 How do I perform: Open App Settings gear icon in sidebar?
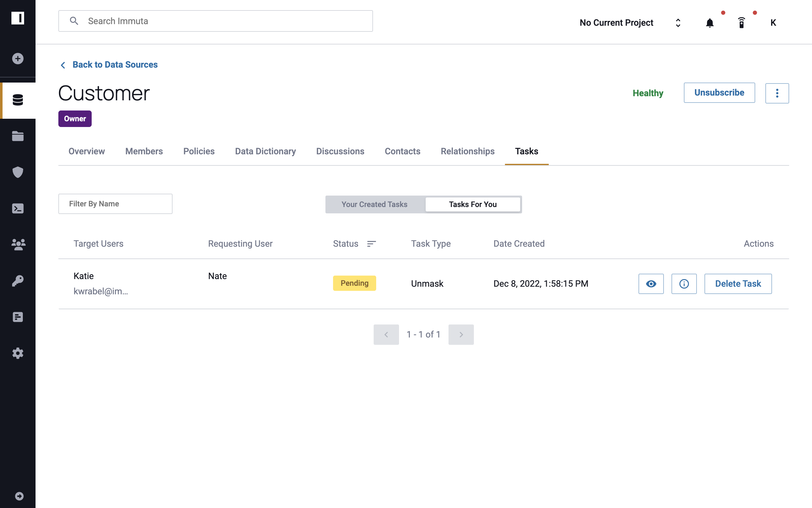tap(18, 353)
